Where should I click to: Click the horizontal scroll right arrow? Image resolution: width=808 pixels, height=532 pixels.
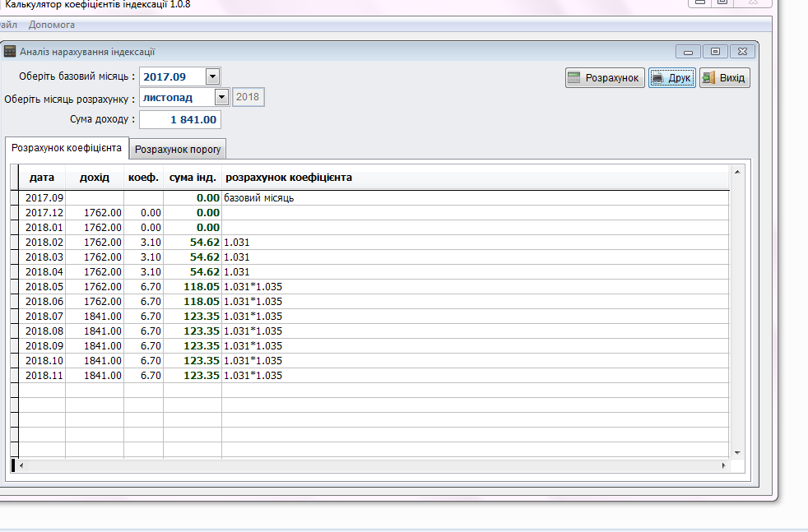pos(723,465)
